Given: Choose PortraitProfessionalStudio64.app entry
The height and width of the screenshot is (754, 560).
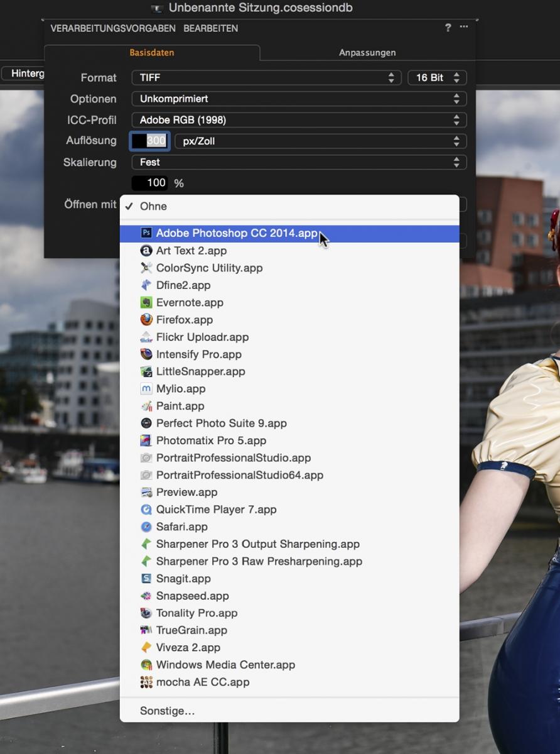Looking at the screenshot, I should [289, 475].
